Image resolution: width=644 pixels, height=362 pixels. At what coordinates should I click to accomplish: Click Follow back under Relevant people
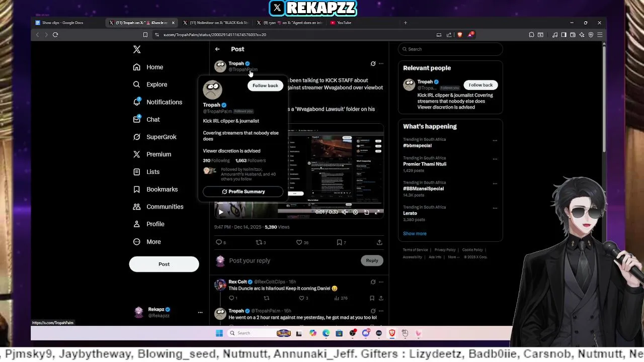(480, 85)
